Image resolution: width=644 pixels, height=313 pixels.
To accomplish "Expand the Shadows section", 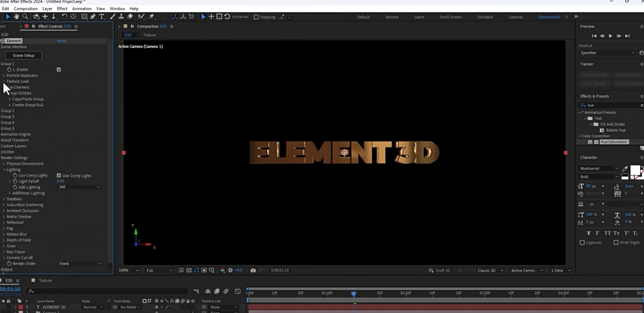I will point(4,199).
